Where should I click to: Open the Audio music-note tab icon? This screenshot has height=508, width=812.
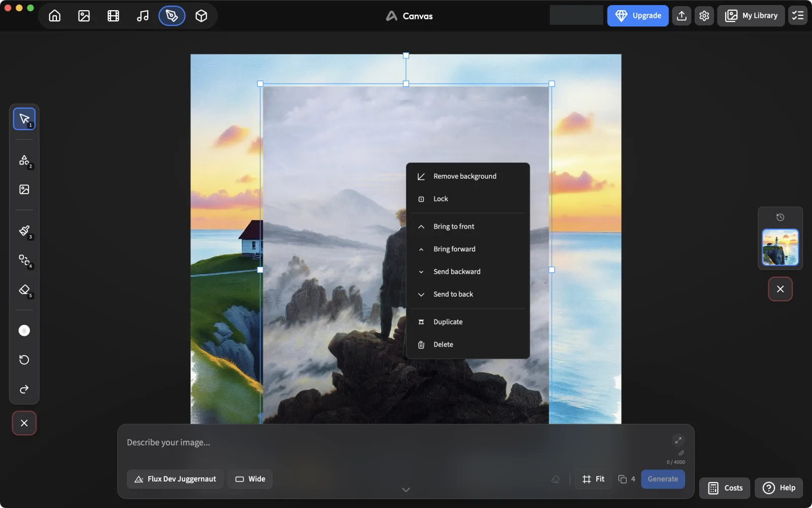tap(143, 16)
